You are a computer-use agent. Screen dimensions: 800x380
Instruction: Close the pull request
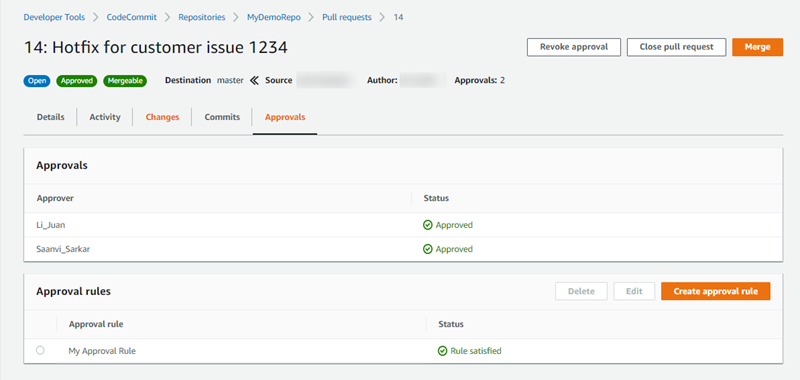[676, 47]
